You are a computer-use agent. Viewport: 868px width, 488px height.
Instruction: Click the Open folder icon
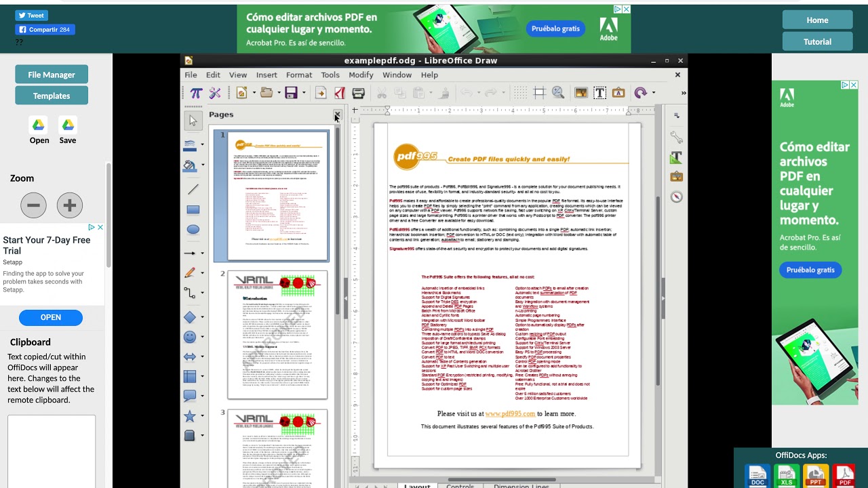(x=267, y=93)
